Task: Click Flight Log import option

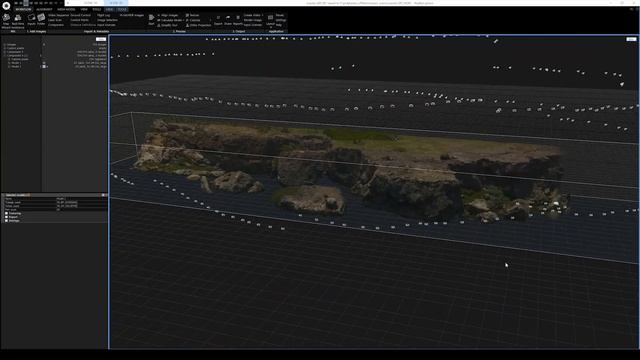Action: coord(104,15)
